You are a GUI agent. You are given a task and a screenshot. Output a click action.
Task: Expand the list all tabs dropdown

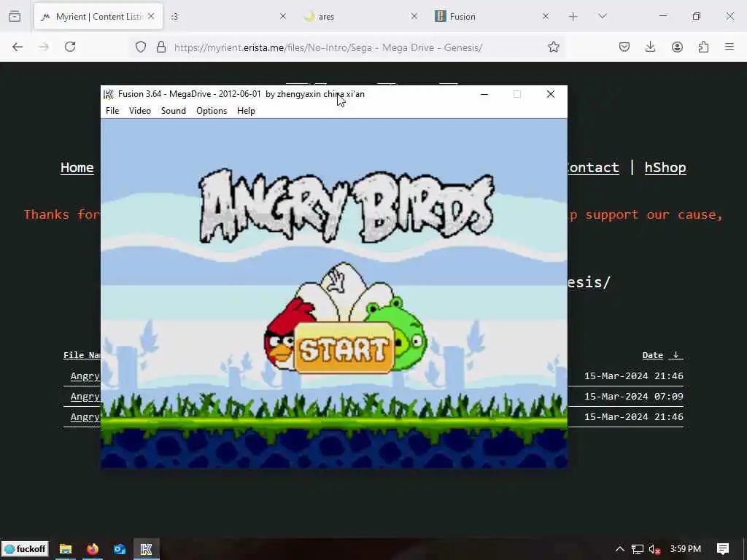point(602,17)
